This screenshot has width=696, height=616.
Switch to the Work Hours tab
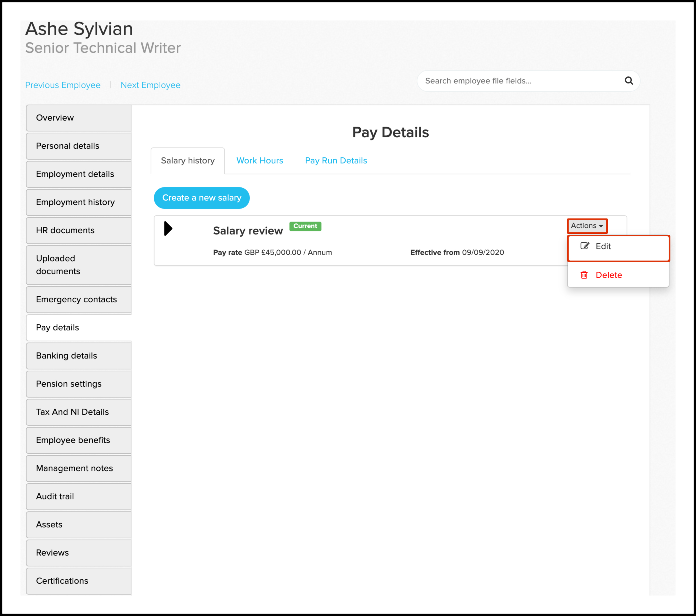pos(259,160)
